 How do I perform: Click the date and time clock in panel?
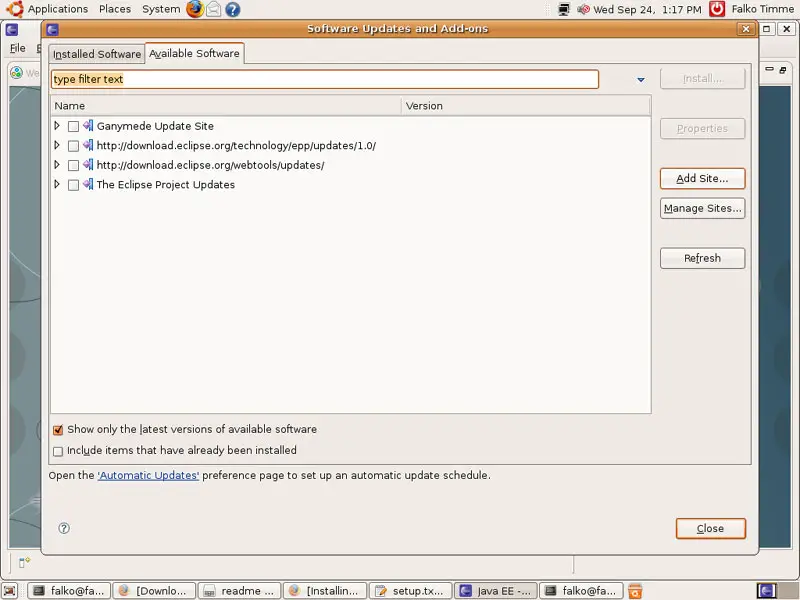(x=647, y=9)
